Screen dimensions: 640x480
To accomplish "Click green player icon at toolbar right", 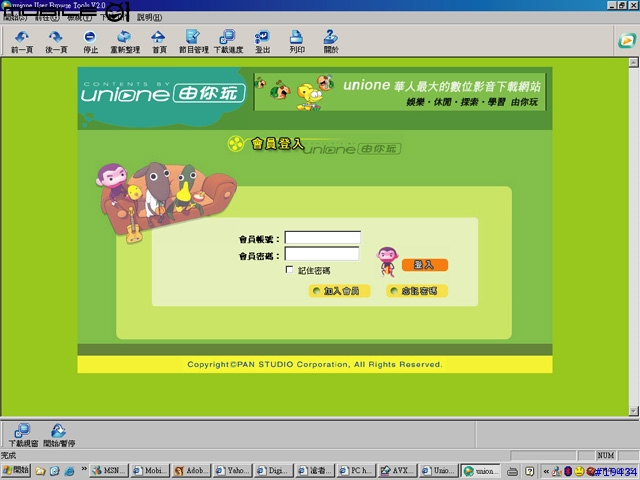I will tap(627, 41).
